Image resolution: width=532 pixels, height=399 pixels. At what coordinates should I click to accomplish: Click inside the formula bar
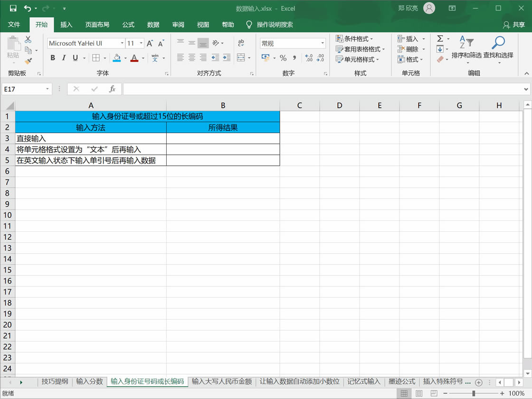click(x=285, y=89)
